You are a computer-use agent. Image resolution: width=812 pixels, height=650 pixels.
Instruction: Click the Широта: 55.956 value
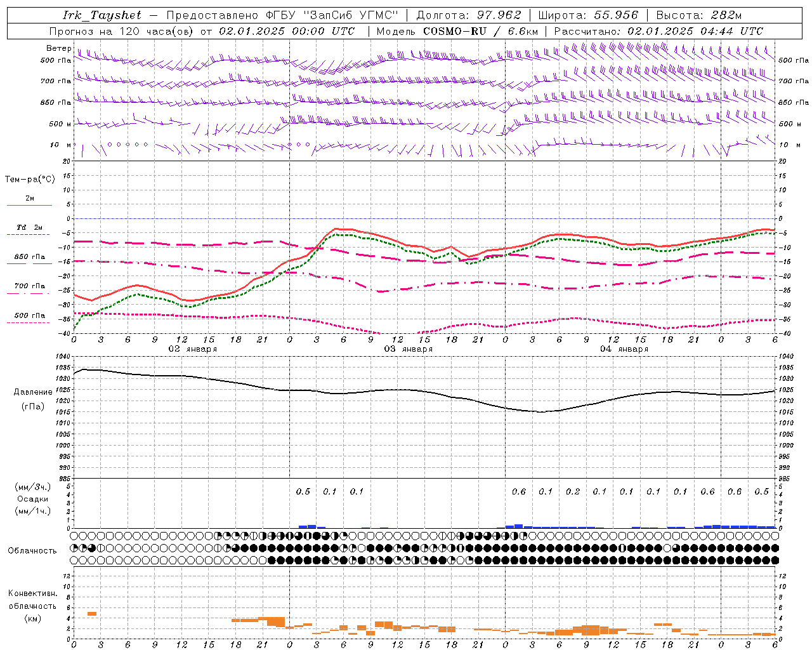(588, 15)
